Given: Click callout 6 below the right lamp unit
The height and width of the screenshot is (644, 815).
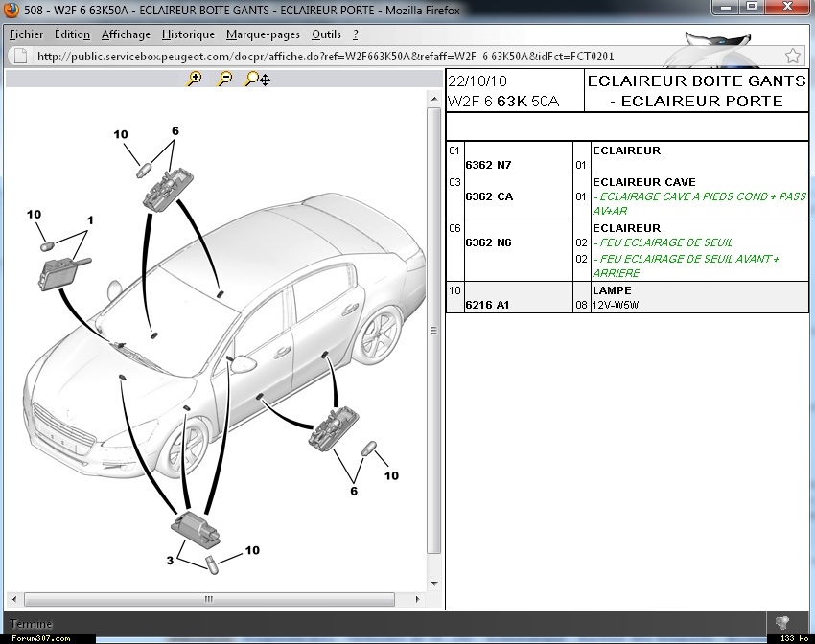Looking at the screenshot, I should [354, 491].
